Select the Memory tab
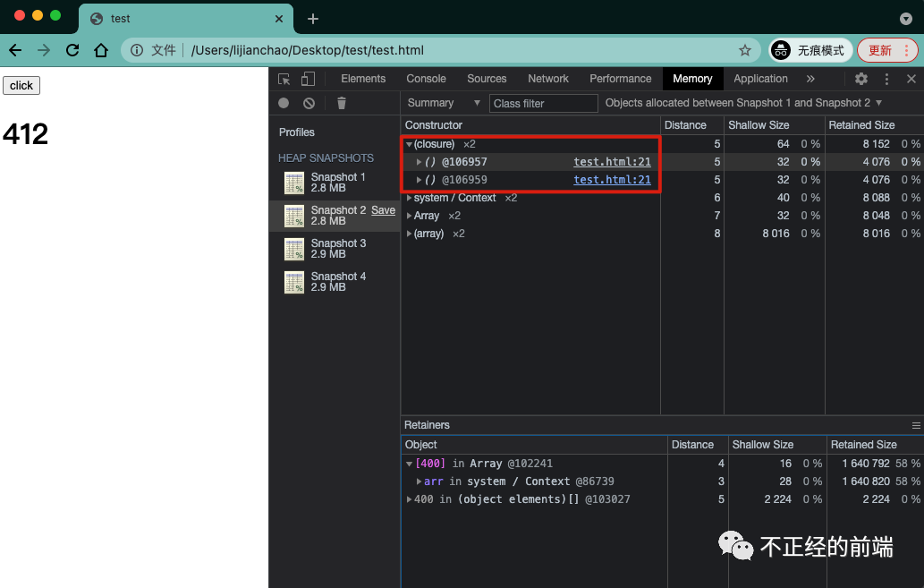Screen dimensions: 924x588 click(692, 79)
